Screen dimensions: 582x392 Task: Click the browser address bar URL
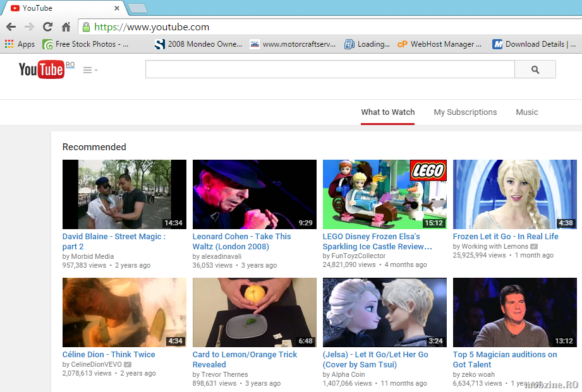click(x=152, y=27)
